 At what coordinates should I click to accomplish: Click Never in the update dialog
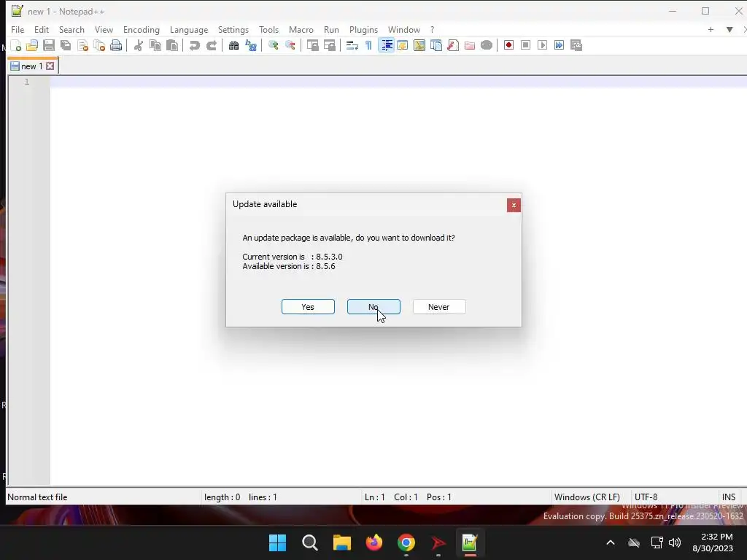[x=438, y=307]
